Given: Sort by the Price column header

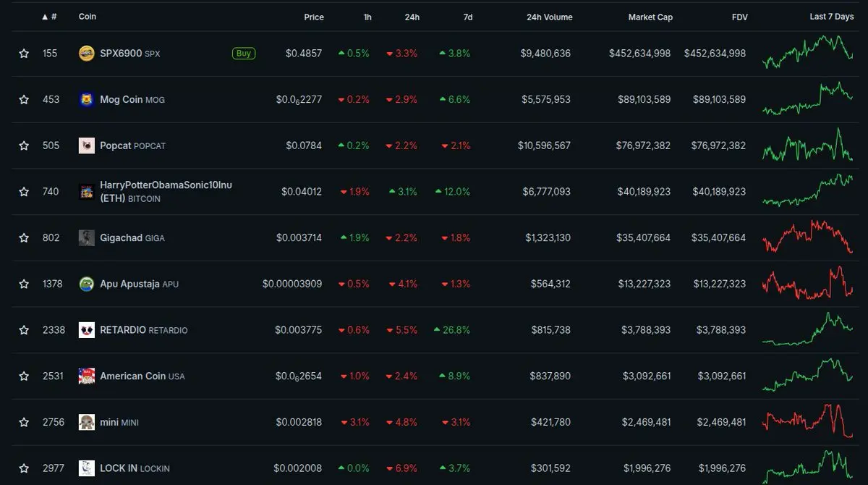Looking at the screenshot, I should 314,17.
